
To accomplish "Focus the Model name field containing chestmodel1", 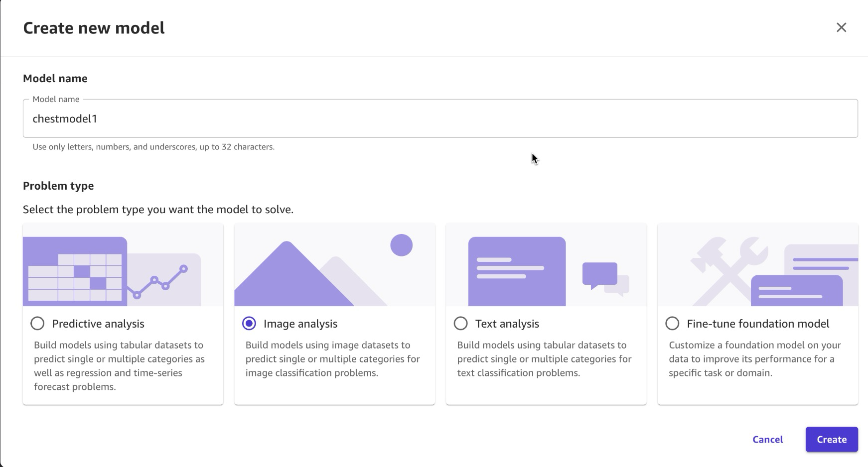I will 440,118.
